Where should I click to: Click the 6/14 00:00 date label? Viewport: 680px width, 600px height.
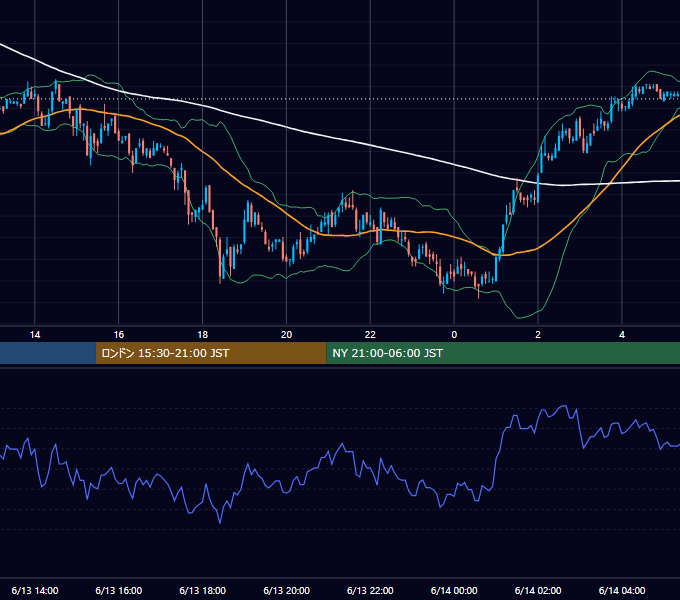pos(454,590)
